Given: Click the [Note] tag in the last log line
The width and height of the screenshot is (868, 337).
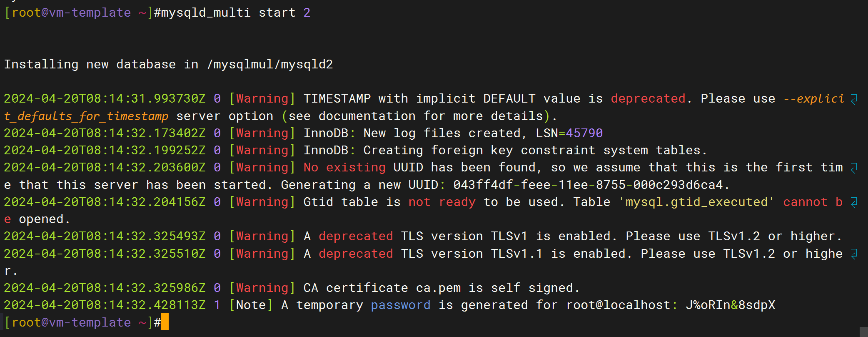Looking at the screenshot, I should pos(251,305).
